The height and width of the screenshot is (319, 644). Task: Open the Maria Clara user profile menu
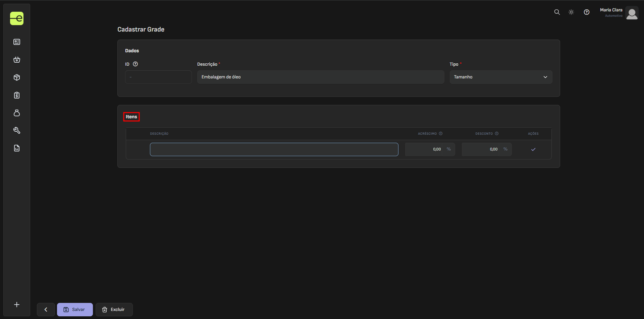pyautogui.click(x=619, y=13)
